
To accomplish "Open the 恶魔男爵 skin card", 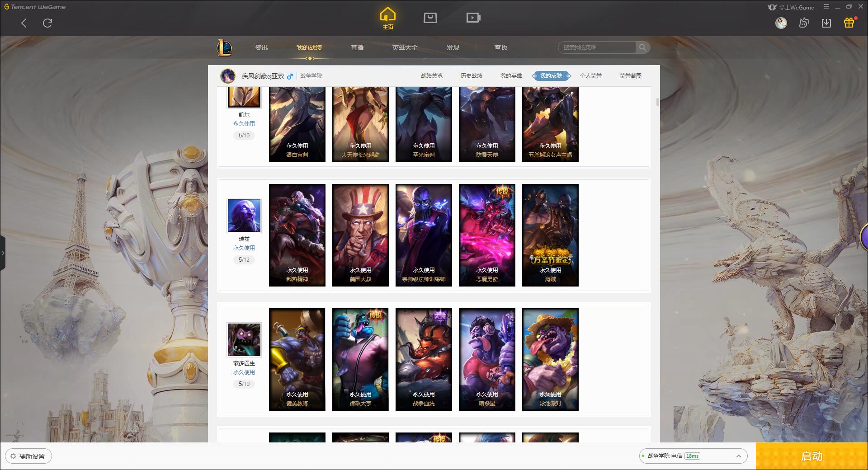I will (x=487, y=235).
